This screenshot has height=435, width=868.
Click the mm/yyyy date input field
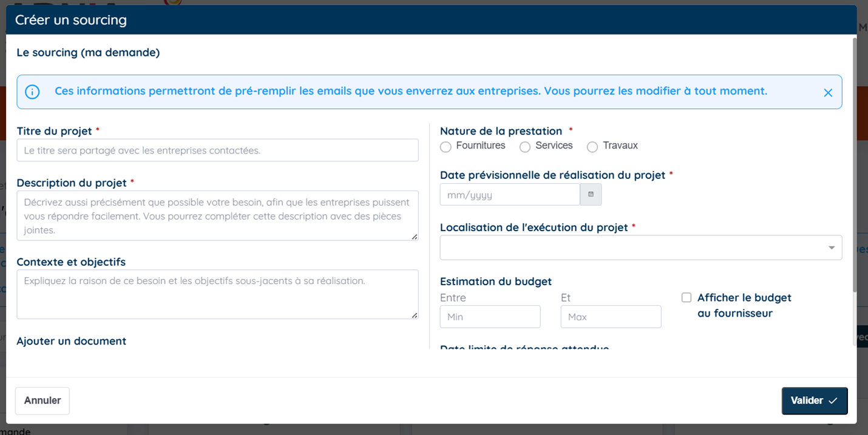click(509, 195)
